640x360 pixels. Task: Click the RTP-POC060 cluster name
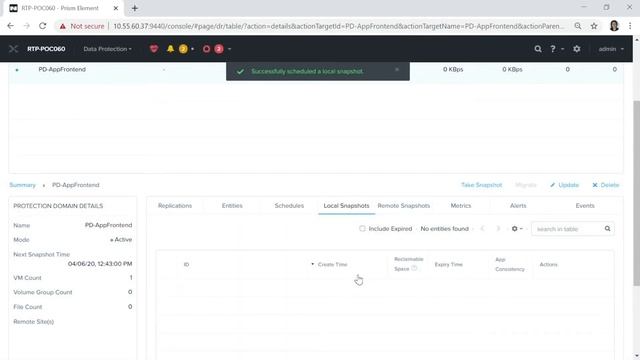coord(46,49)
